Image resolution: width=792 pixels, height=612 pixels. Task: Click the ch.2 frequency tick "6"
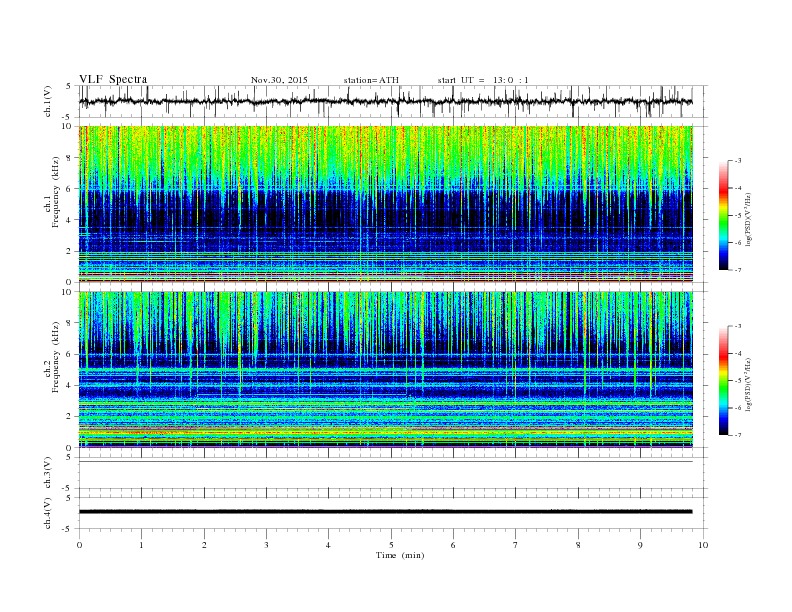[70, 354]
